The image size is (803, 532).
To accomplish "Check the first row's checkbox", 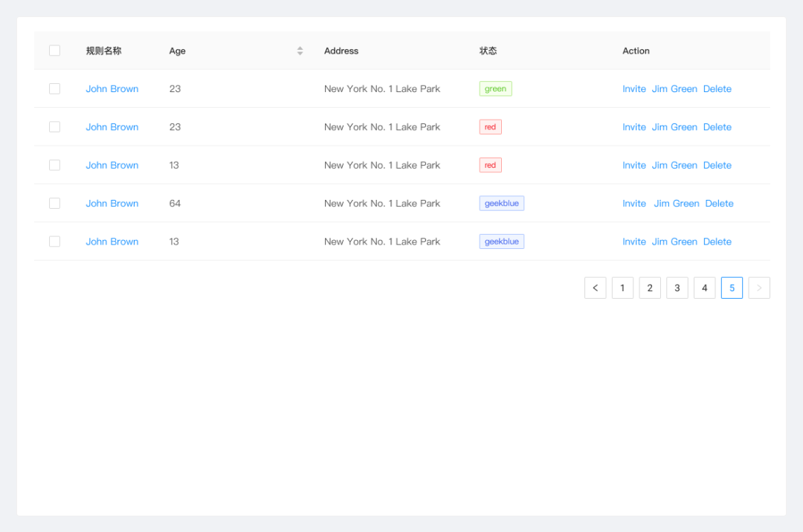I will click(x=54, y=89).
